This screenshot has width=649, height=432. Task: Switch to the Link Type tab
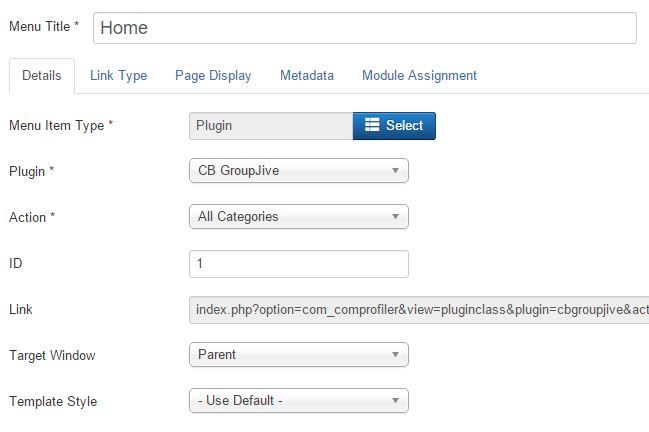click(x=118, y=76)
